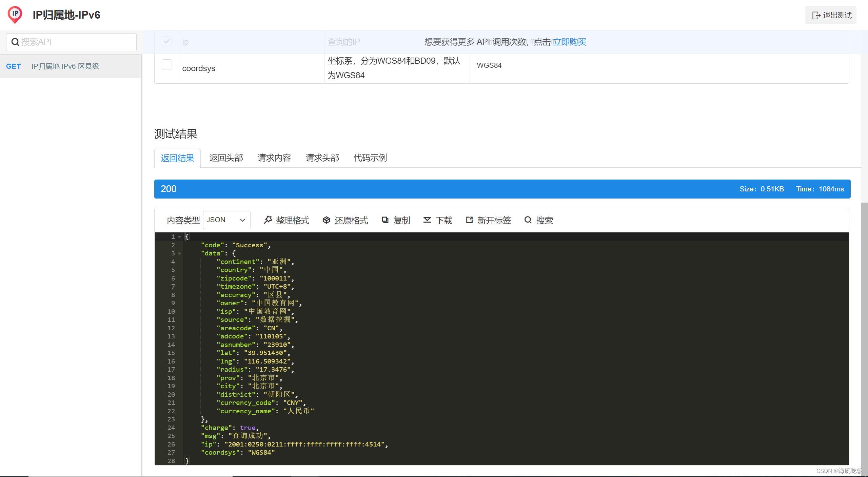Uncheck the ip parameter row checkbox
868x477 pixels.
(166, 41)
